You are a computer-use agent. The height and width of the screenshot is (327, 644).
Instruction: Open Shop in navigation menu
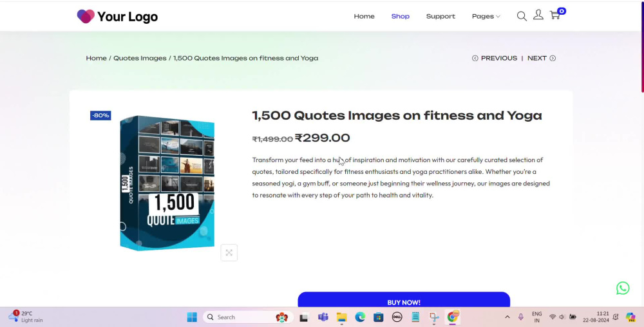tap(401, 16)
